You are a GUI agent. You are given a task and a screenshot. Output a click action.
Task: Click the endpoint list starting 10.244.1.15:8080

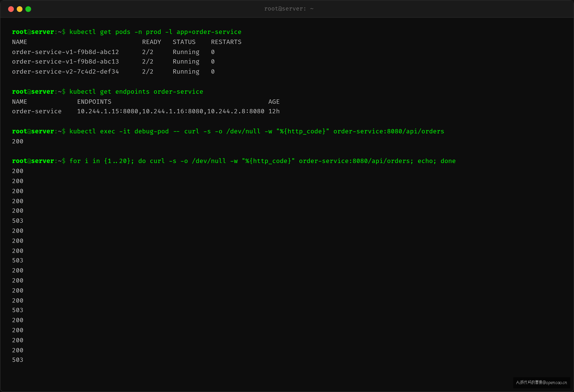coord(171,112)
